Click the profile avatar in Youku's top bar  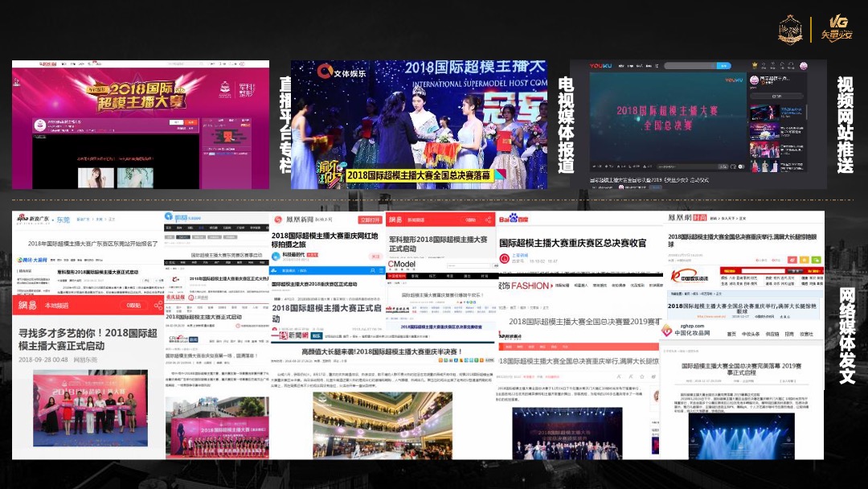(x=802, y=66)
